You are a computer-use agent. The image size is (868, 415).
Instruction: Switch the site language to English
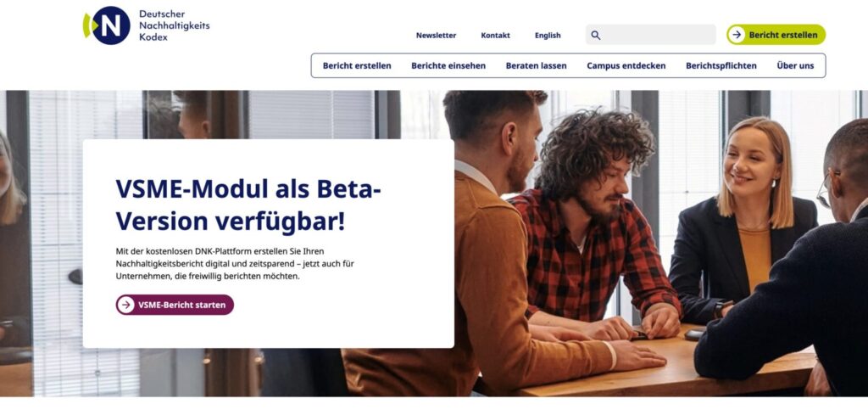coord(548,35)
